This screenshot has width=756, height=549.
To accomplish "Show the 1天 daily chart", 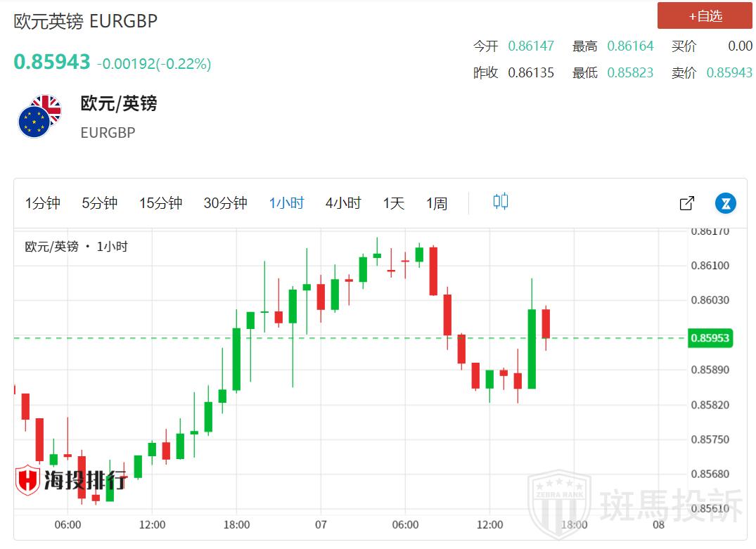I will 394,203.
